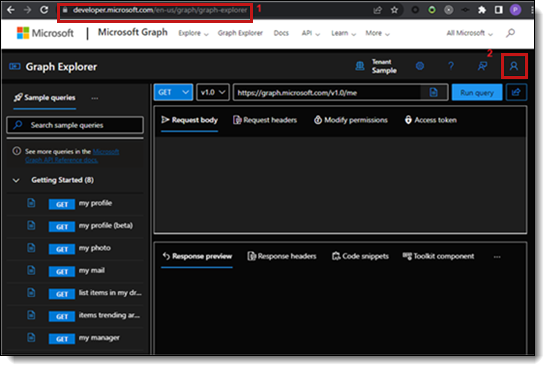Click the Tenant Sample icon
550x371 pixels.
(360, 66)
